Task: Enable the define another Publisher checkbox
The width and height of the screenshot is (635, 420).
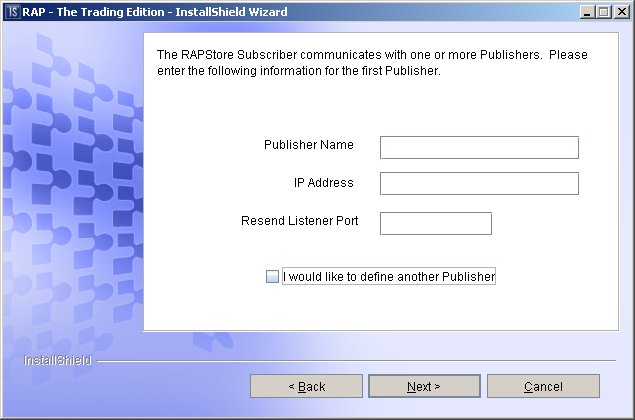Action: point(272,276)
